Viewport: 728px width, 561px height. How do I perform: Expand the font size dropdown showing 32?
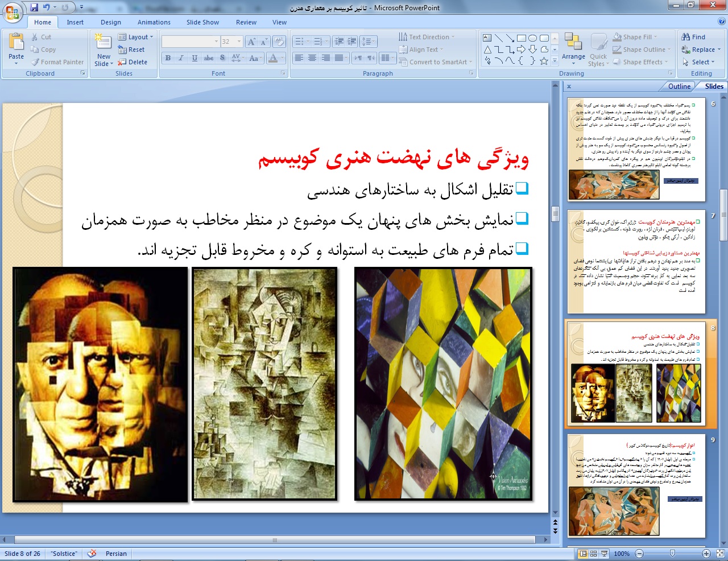[x=239, y=42]
